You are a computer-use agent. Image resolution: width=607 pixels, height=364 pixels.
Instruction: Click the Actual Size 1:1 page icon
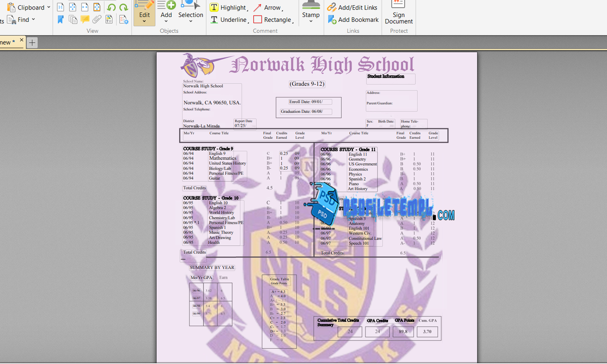[61, 7]
